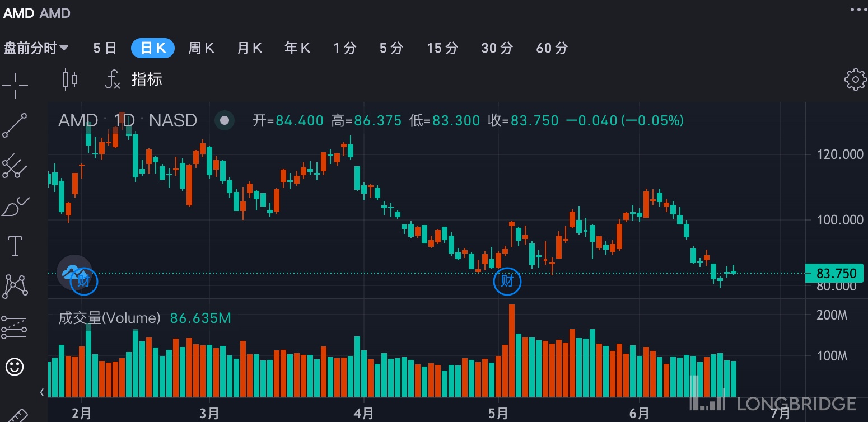The width and height of the screenshot is (868, 422).
Task: Click the 3月 date axis label
Action: pyautogui.click(x=209, y=414)
